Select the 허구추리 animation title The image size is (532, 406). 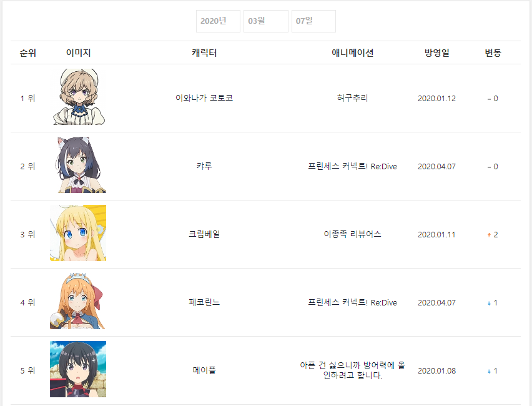tap(352, 98)
